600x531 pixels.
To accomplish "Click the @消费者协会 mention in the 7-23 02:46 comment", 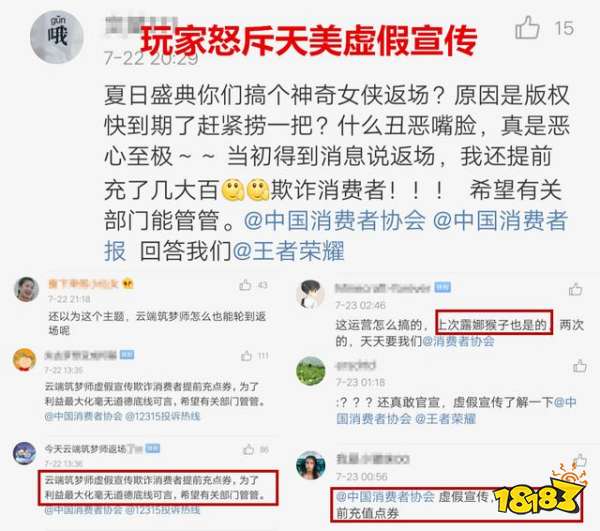I will point(458,341).
